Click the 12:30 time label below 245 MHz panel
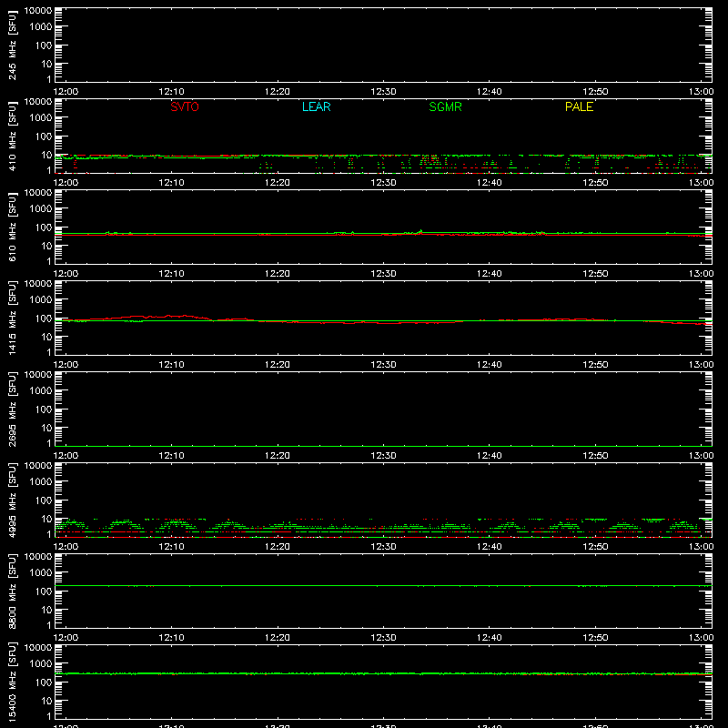Viewport: 728px width, 728px height. [383, 92]
